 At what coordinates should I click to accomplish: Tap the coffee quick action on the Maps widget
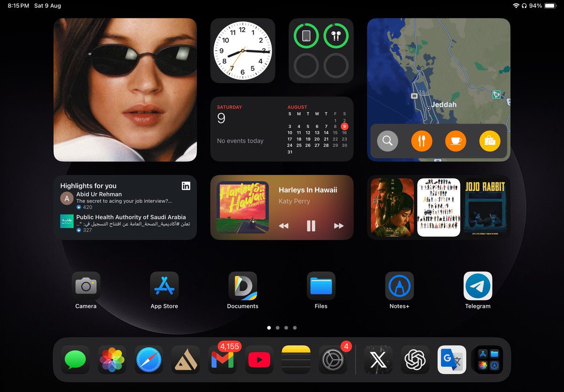(455, 141)
